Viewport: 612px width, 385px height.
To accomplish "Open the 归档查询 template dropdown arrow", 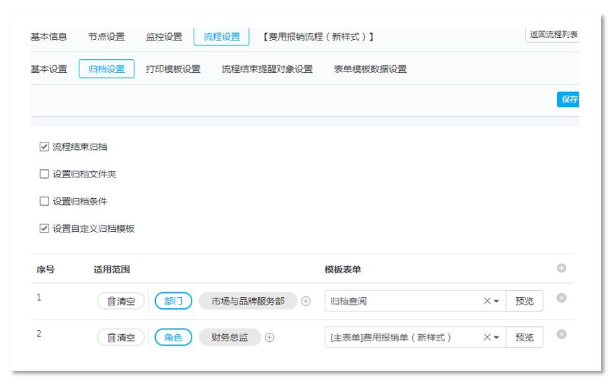I will click(496, 301).
